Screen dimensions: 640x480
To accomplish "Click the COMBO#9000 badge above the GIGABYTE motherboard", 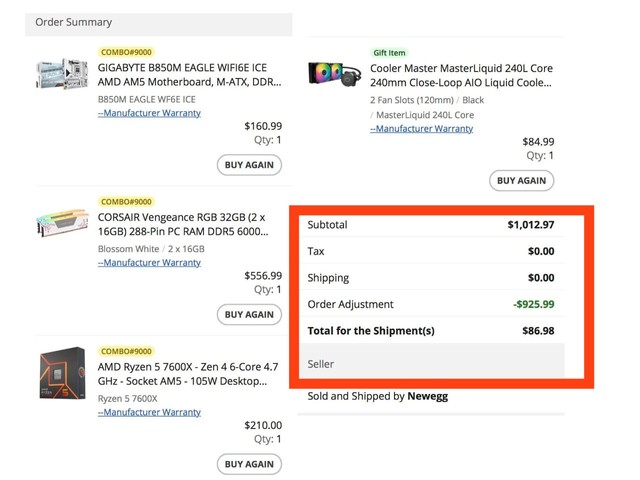I will point(126,52).
